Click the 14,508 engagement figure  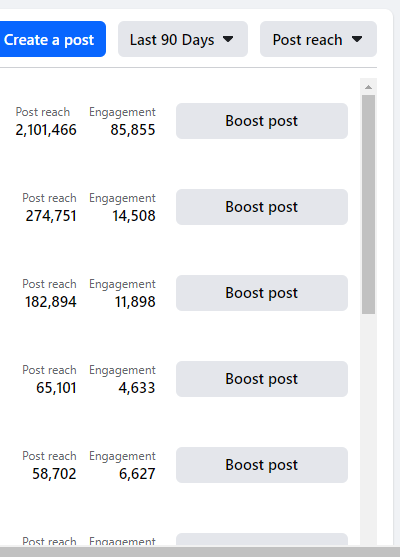coord(134,216)
